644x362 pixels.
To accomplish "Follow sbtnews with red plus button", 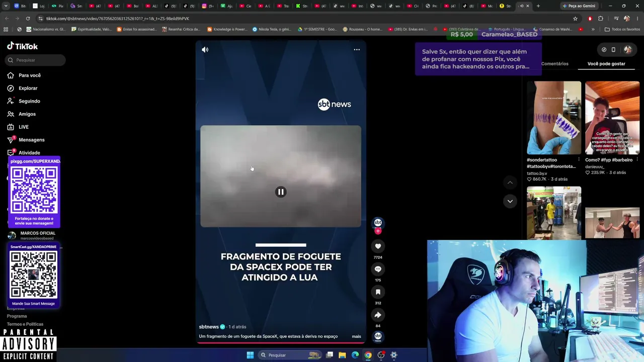I will (378, 231).
